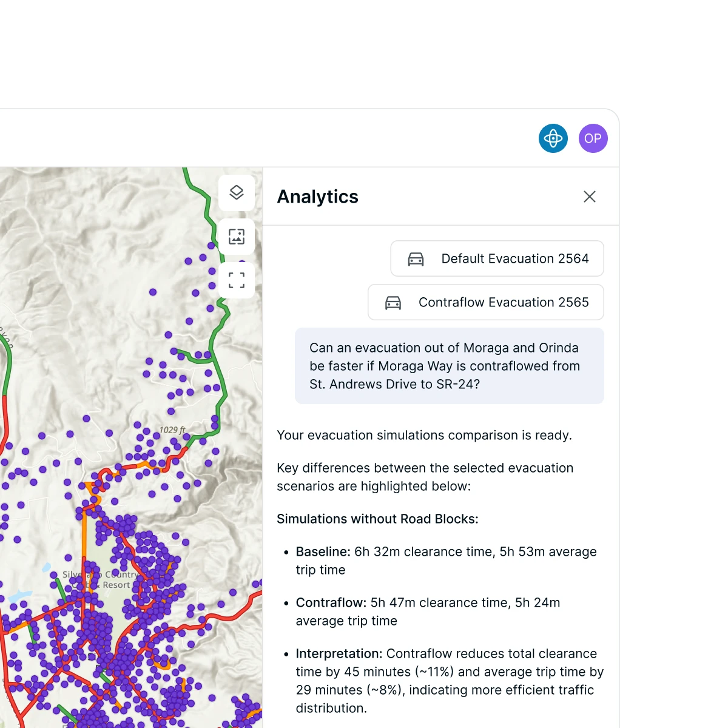Enter fullscreen map view
The height and width of the screenshot is (728, 728).
(x=237, y=280)
